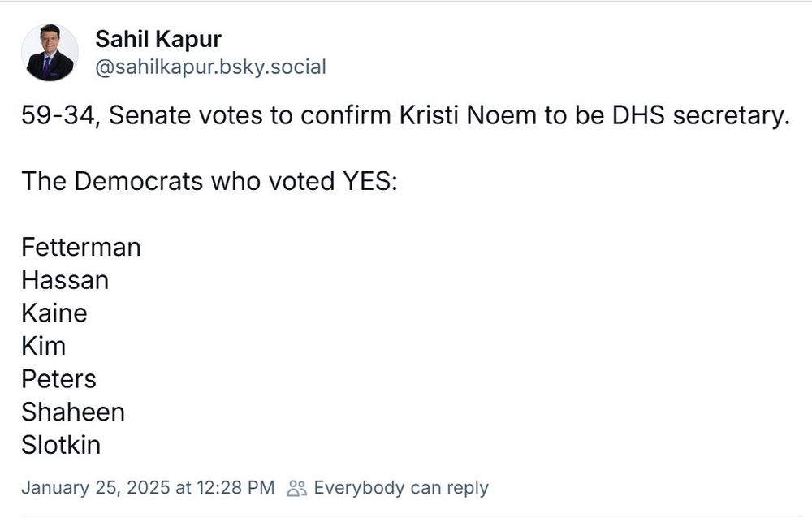The height and width of the screenshot is (518, 812).
Task: Click the display name Sahil Kapur
Action: 158,39
